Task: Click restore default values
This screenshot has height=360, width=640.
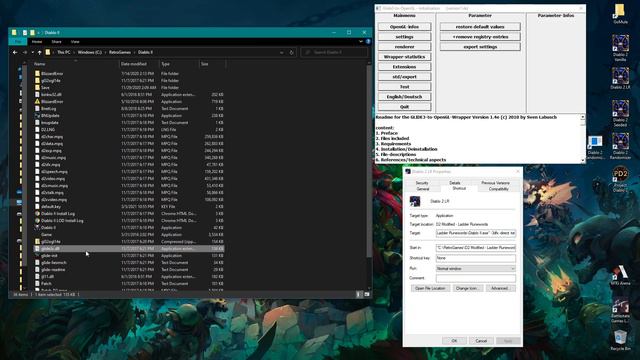Action: click(480, 27)
